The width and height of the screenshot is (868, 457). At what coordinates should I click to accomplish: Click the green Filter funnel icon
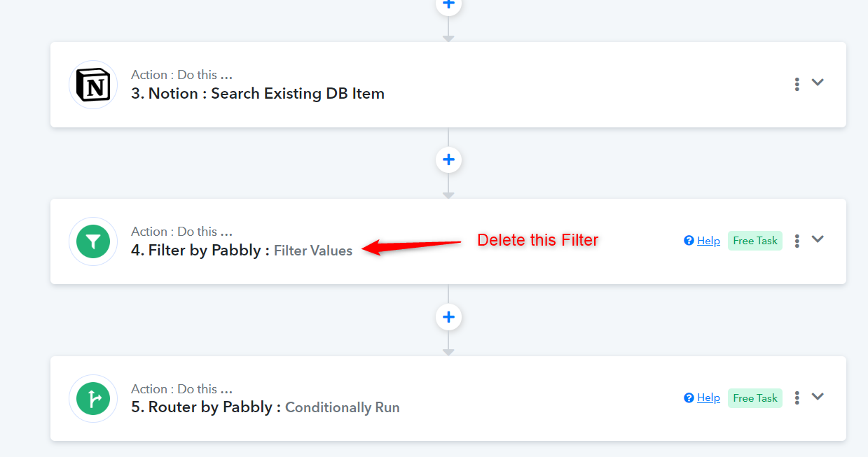tap(93, 241)
